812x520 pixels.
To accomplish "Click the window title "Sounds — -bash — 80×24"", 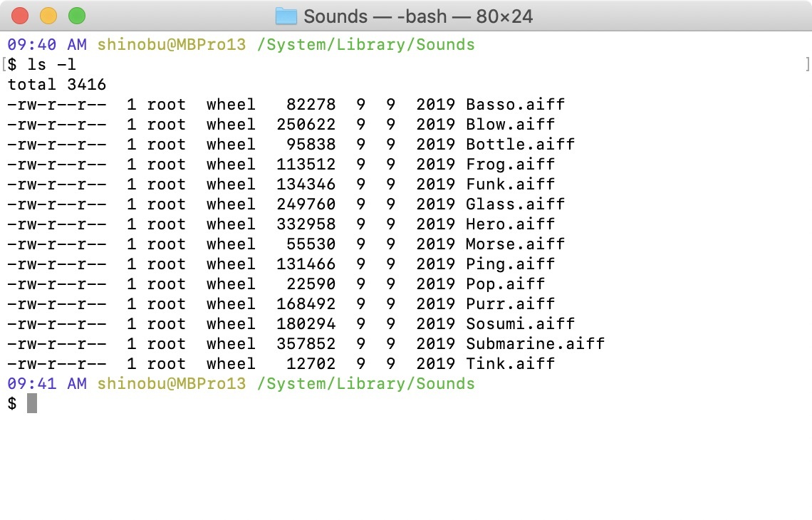I will pyautogui.click(x=418, y=16).
